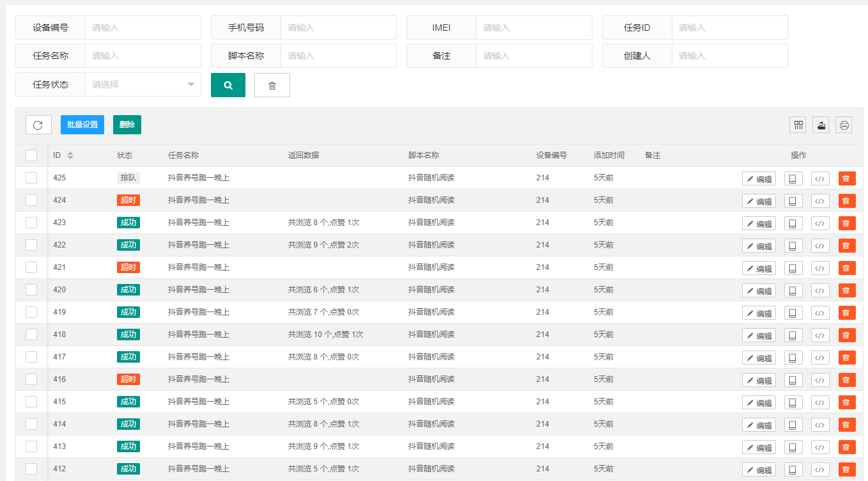Click the 脚本名称 column header
Viewport: 868px width, 481px height.
(424, 155)
